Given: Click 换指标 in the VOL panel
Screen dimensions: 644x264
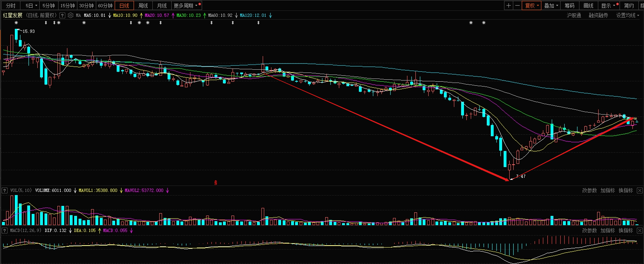Looking at the screenshot, I should (626, 190).
